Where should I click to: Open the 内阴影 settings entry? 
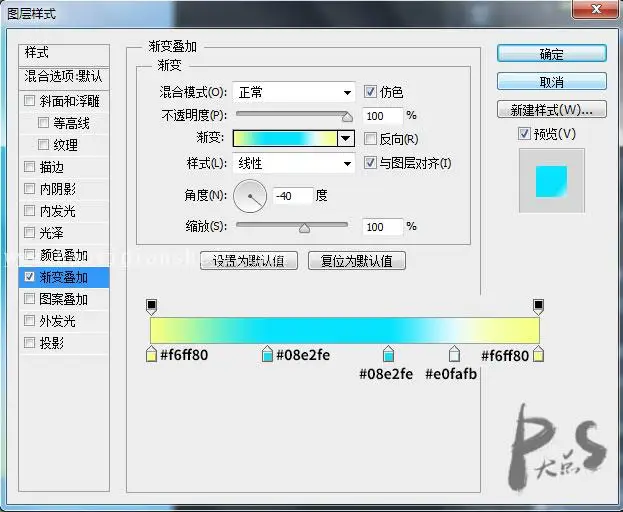[58, 189]
